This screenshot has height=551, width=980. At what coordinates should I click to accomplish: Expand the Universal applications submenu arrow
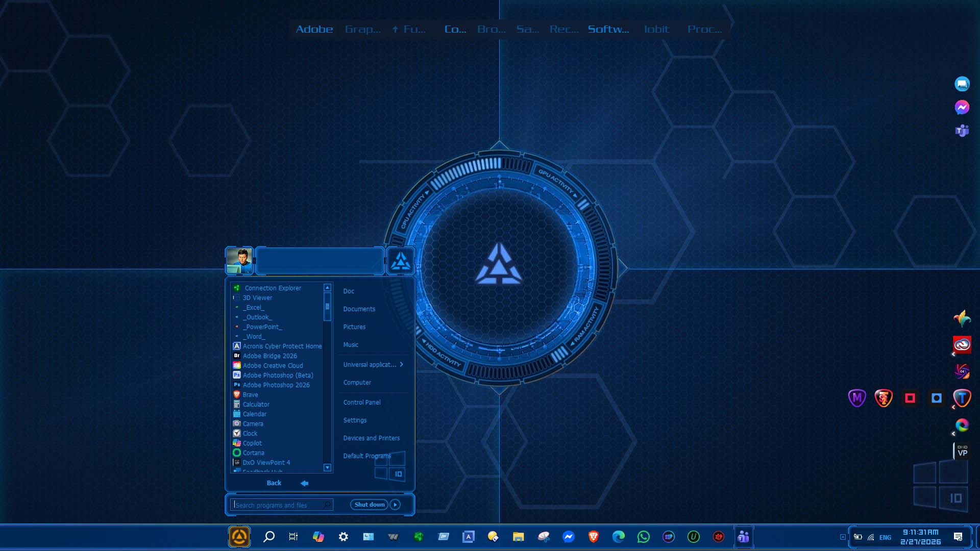click(402, 364)
